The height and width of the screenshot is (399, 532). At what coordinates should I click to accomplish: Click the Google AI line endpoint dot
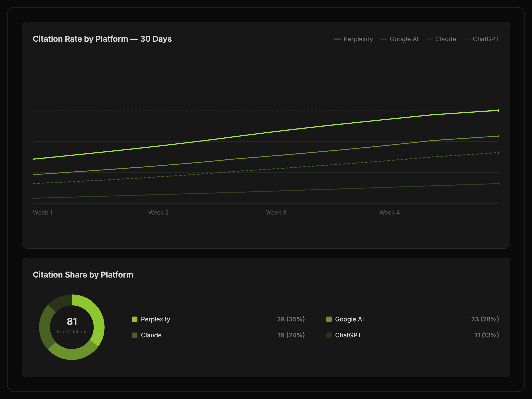498,136
